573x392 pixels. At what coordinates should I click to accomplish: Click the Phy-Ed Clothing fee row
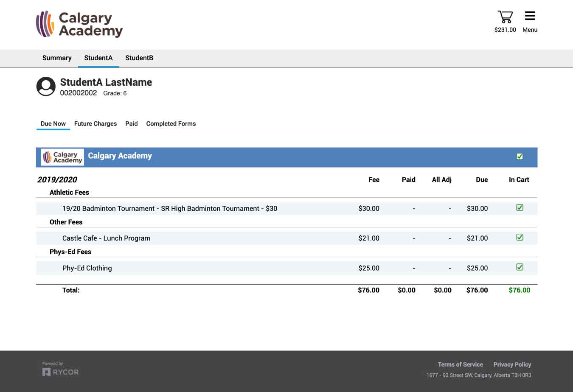[x=87, y=268]
